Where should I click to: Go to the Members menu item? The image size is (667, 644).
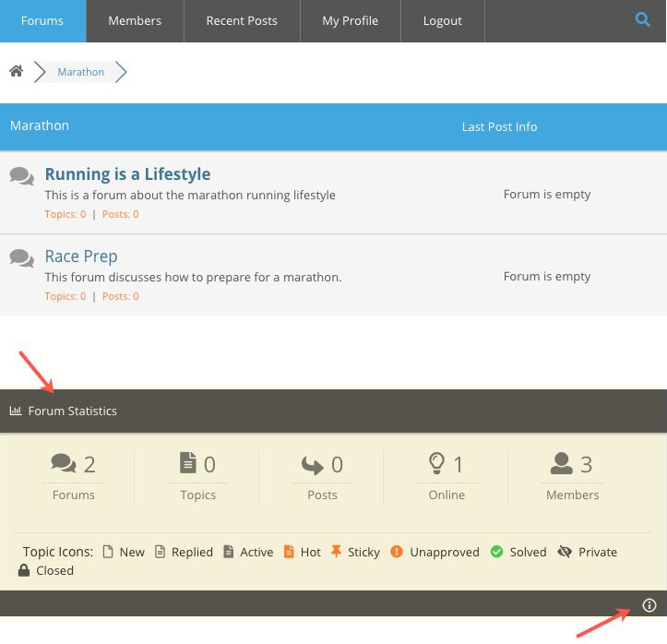point(135,20)
